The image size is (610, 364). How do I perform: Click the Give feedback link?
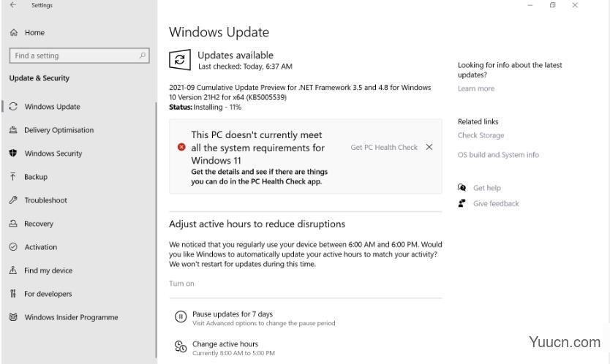click(x=496, y=203)
